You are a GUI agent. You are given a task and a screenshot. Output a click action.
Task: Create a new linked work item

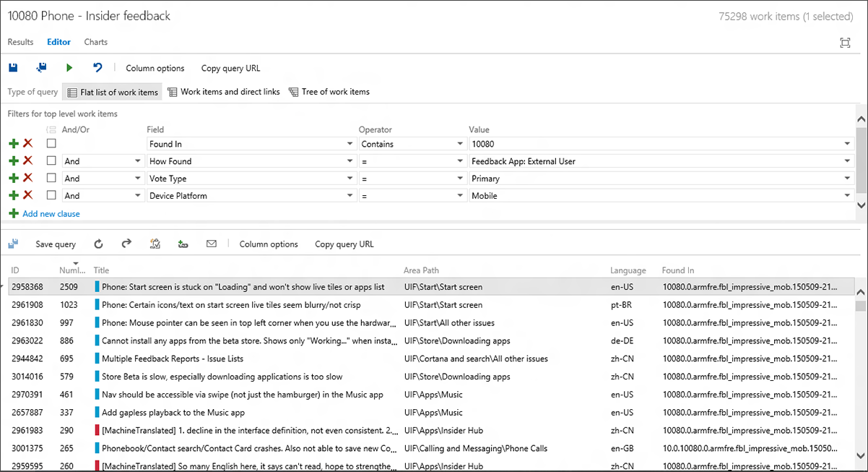183,244
